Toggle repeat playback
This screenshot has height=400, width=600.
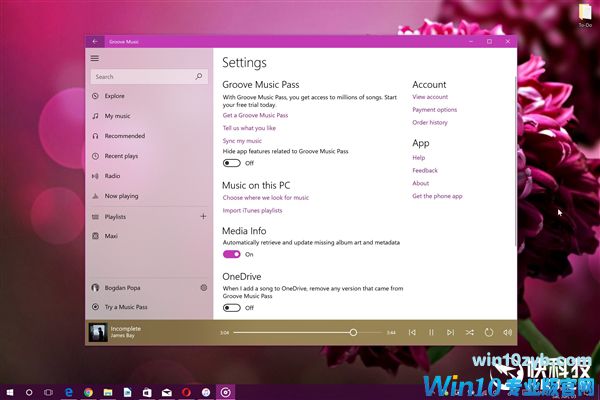[489, 332]
